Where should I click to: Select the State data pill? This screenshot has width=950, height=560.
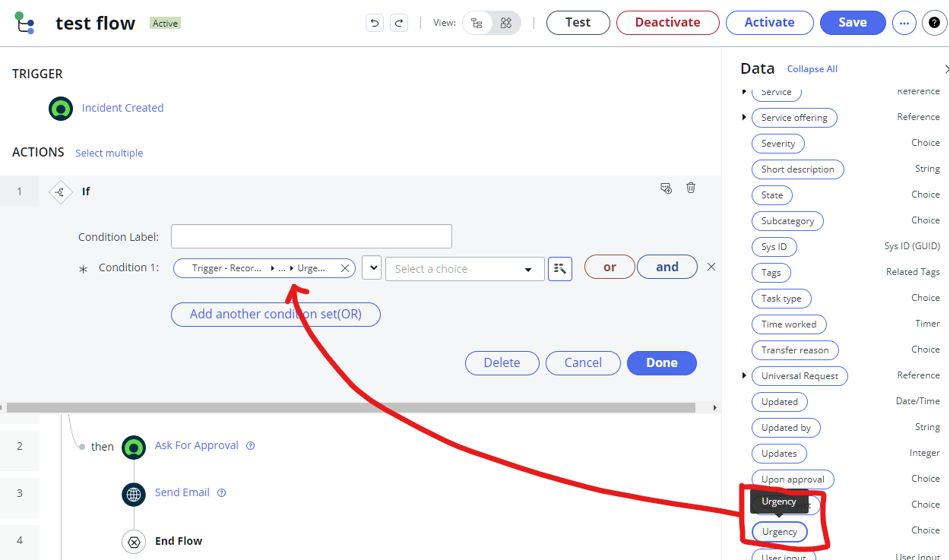772,195
